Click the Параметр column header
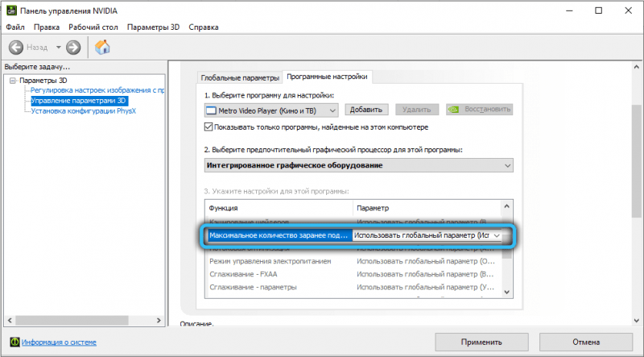The width and height of the screenshot is (644, 357). (x=427, y=208)
